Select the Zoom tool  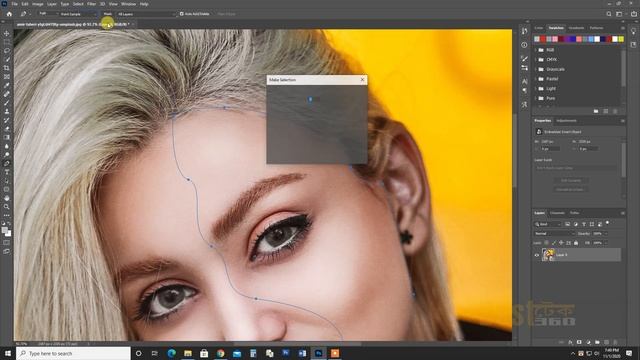7,207
